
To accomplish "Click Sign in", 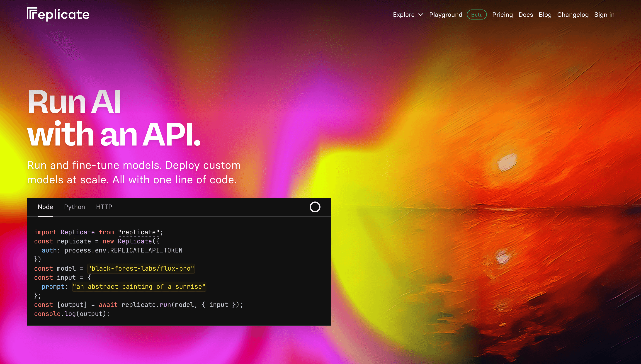I will (x=604, y=15).
